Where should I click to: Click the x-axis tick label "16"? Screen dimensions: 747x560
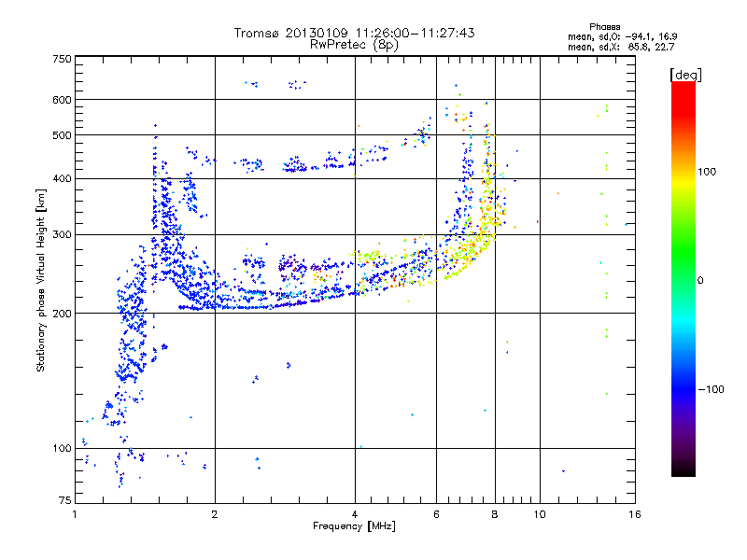tap(635, 514)
